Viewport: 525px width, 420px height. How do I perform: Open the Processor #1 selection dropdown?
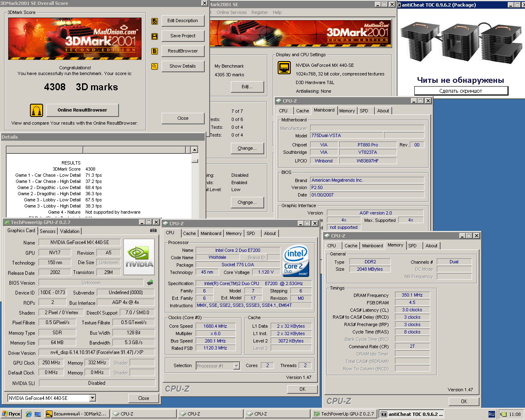[x=236, y=366]
